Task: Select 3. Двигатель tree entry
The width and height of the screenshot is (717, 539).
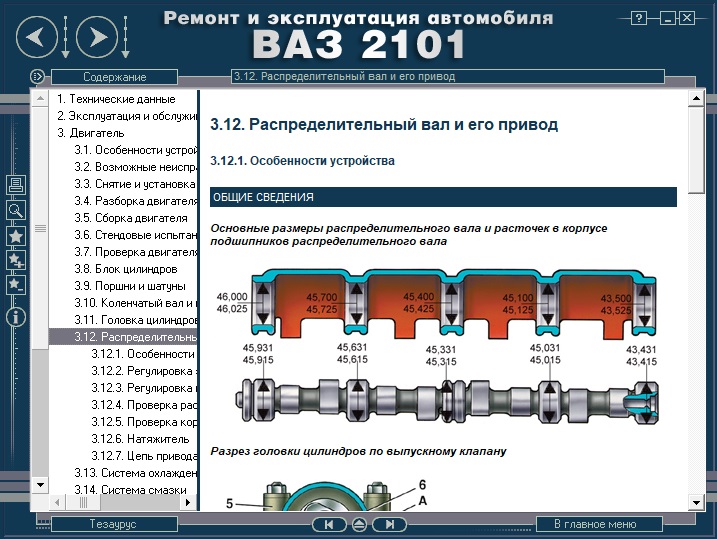Action: [91, 133]
